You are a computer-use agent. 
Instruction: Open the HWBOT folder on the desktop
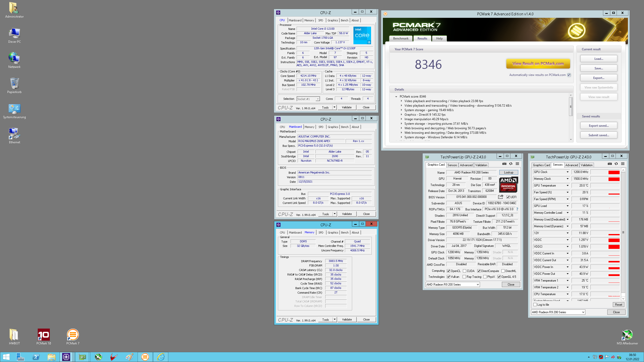14,337
